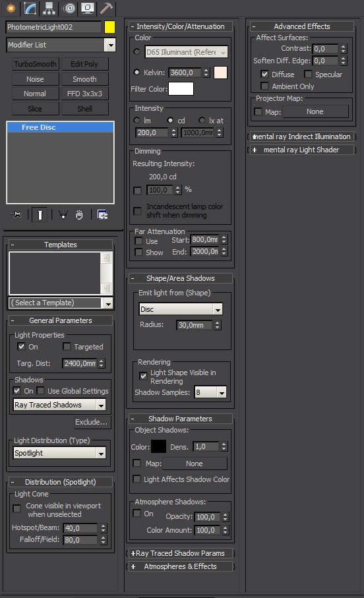The image size is (364, 598).
Task: Toggle the Diffuse checkbox
Action: [x=264, y=74]
